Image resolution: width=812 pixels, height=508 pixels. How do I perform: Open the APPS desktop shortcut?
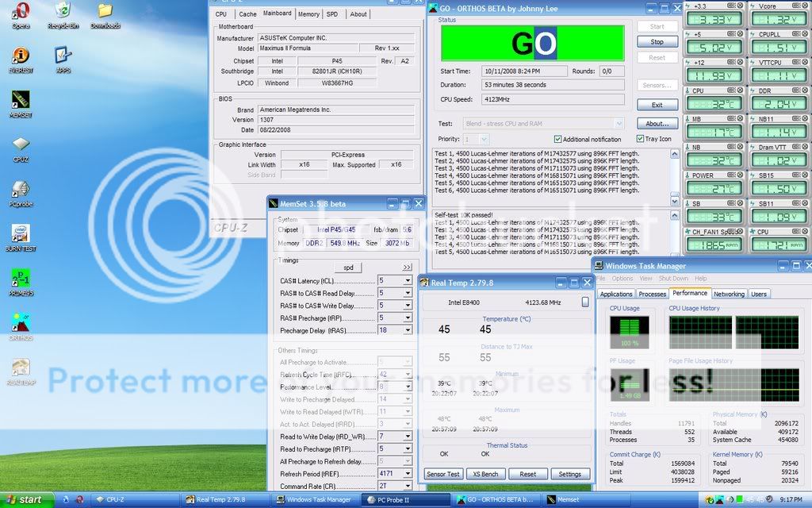click(63, 60)
